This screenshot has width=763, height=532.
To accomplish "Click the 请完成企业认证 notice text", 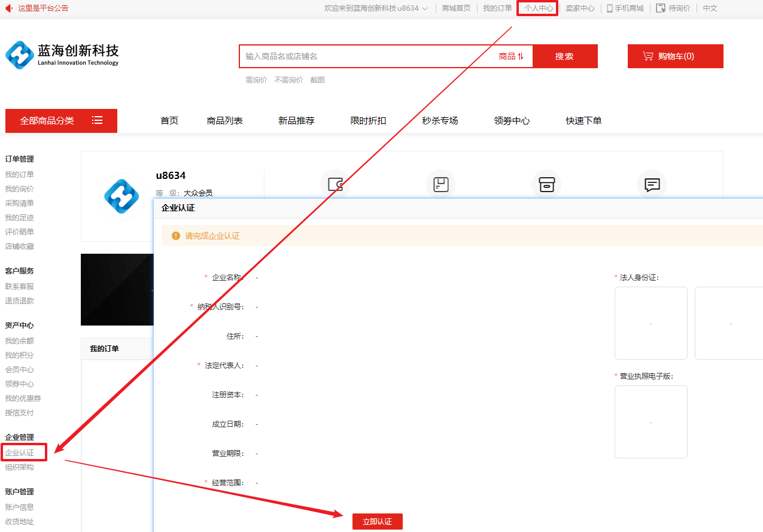I will pyautogui.click(x=212, y=236).
